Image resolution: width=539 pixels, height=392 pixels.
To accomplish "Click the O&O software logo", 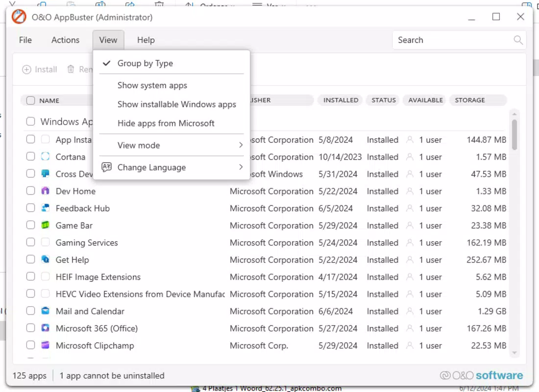I will tap(481, 375).
